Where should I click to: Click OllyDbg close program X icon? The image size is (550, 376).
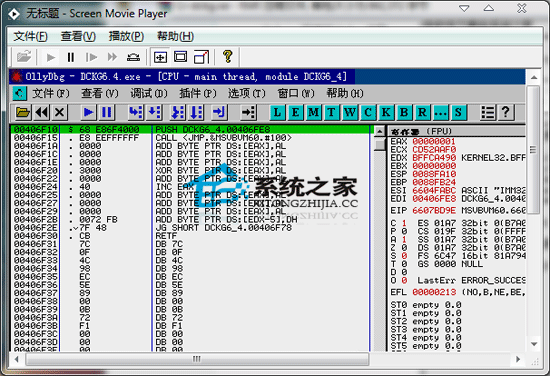pos(60,113)
